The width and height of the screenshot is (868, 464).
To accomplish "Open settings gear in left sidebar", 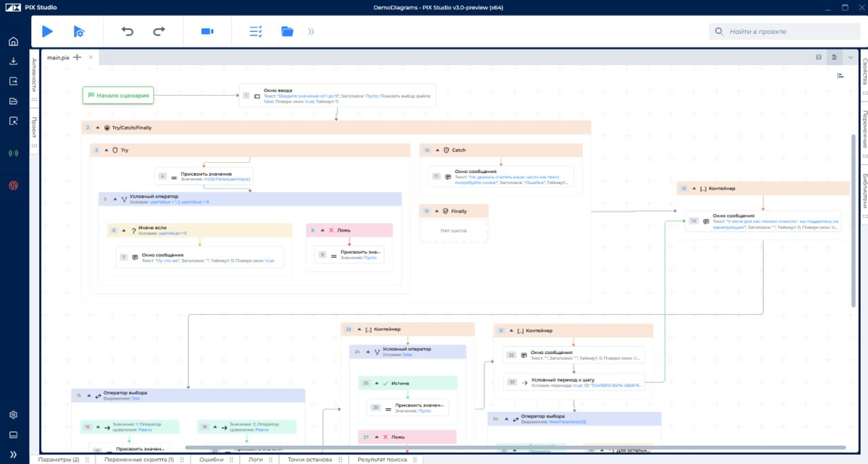I will pos(13,415).
